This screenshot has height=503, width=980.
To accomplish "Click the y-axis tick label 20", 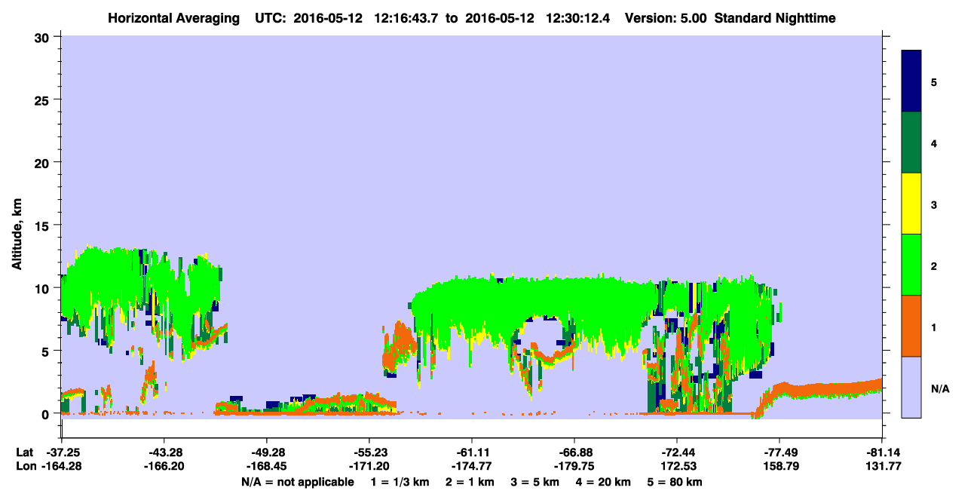I will (x=44, y=162).
